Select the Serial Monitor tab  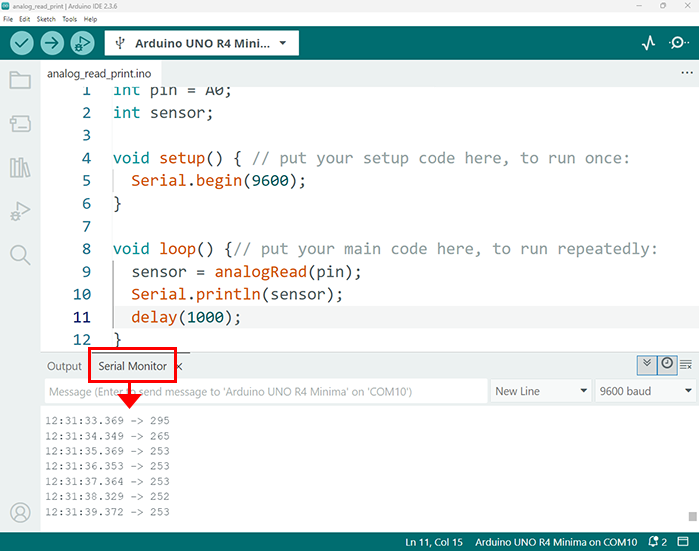point(133,366)
